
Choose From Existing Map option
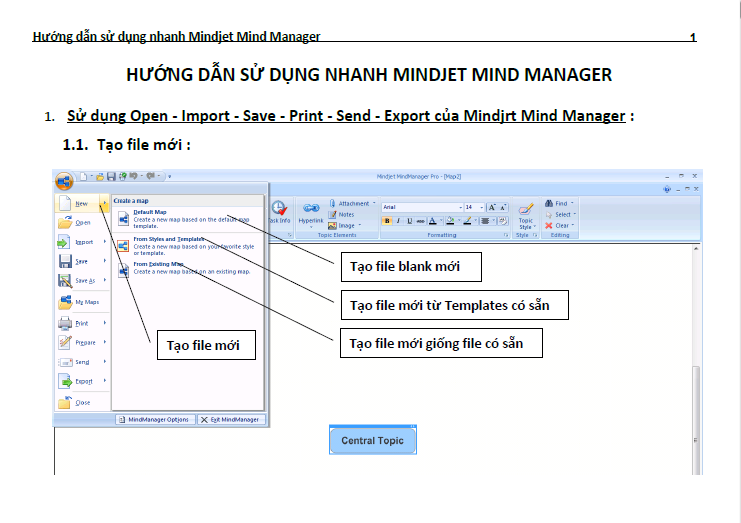[x=189, y=268]
